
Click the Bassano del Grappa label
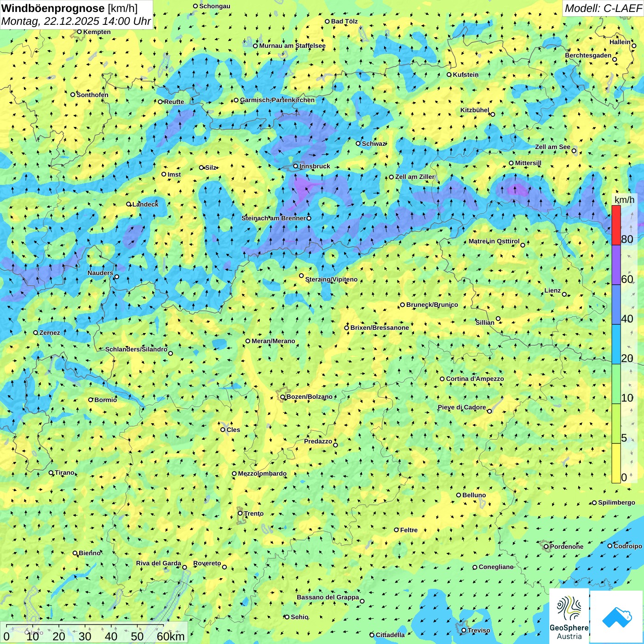[x=328, y=597]
